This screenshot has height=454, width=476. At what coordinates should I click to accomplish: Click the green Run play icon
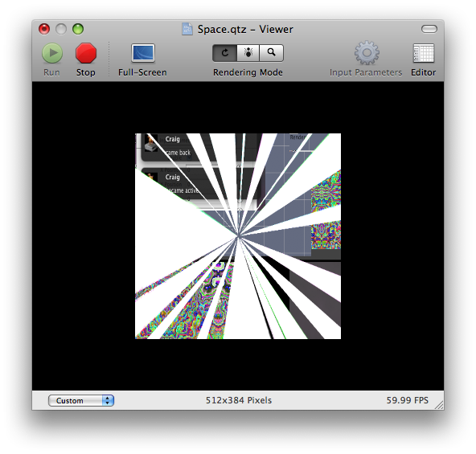pyautogui.click(x=52, y=53)
